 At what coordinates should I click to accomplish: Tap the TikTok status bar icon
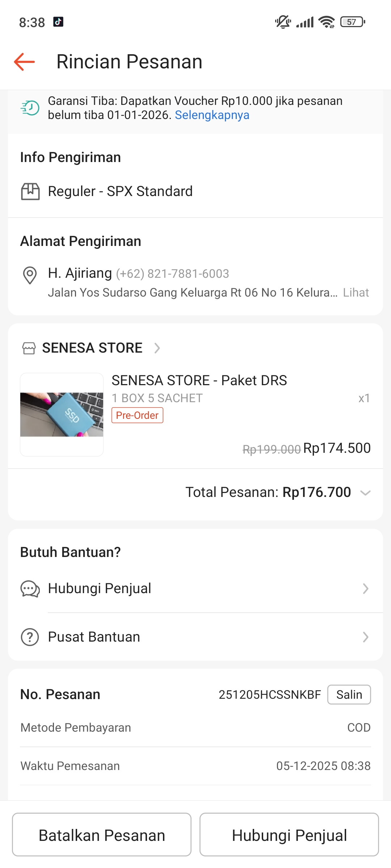[x=58, y=22]
